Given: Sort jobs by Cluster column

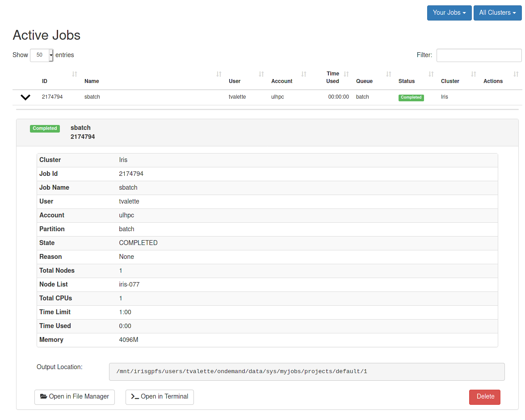Looking at the screenshot, I should point(474,74).
